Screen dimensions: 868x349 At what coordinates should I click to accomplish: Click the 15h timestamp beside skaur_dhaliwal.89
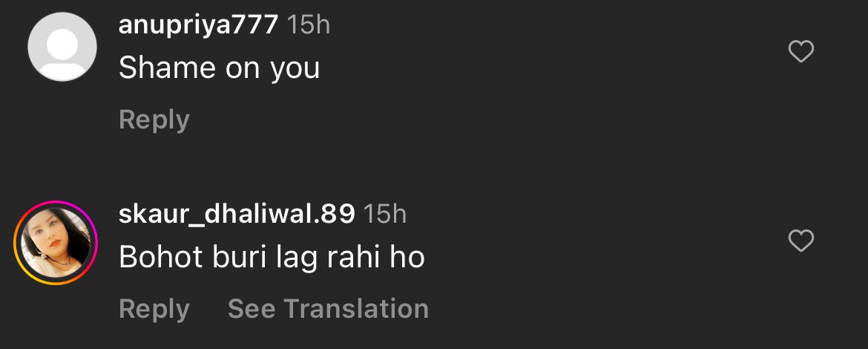coord(385,214)
